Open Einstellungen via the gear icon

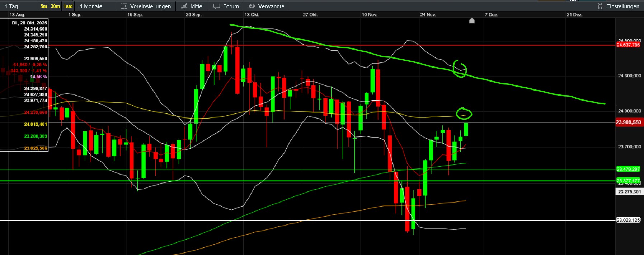(x=600, y=6)
